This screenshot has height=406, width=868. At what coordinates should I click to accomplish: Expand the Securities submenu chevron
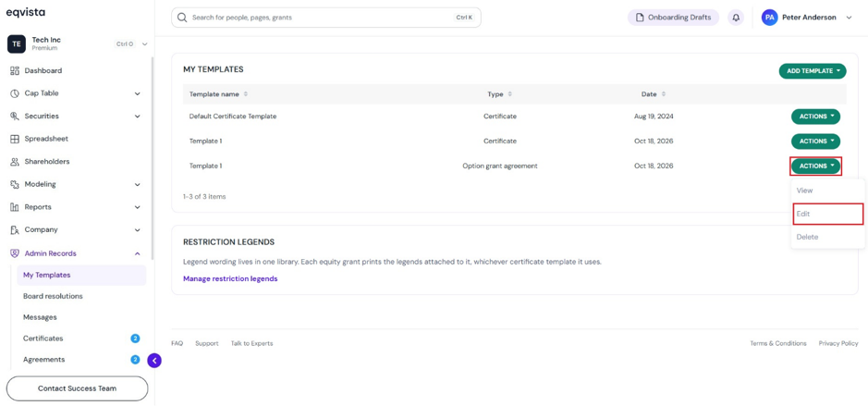(138, 117)
